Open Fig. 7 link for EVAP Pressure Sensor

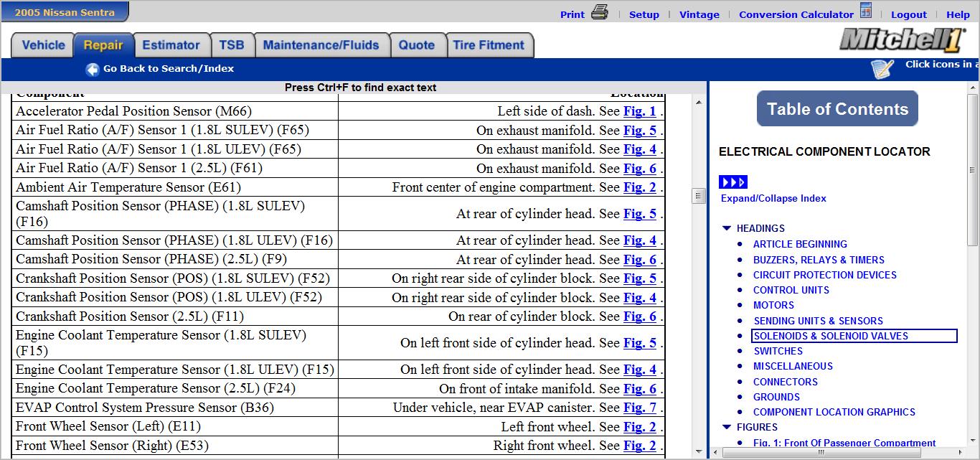point(640,408)
